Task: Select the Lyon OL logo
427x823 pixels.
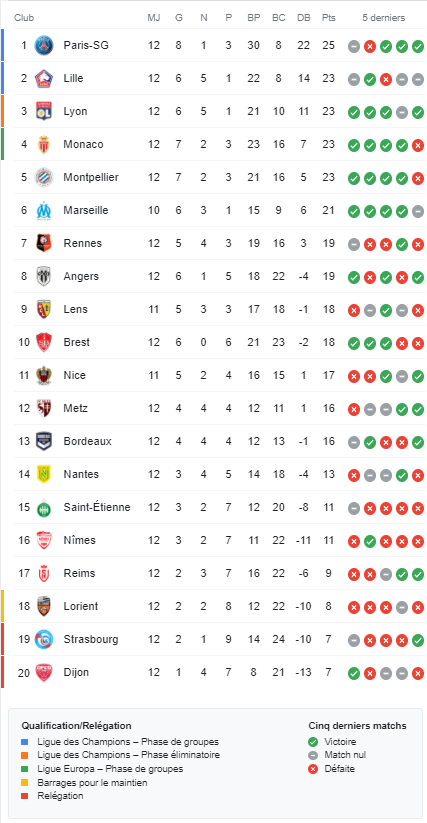Action: pos(44,111)
